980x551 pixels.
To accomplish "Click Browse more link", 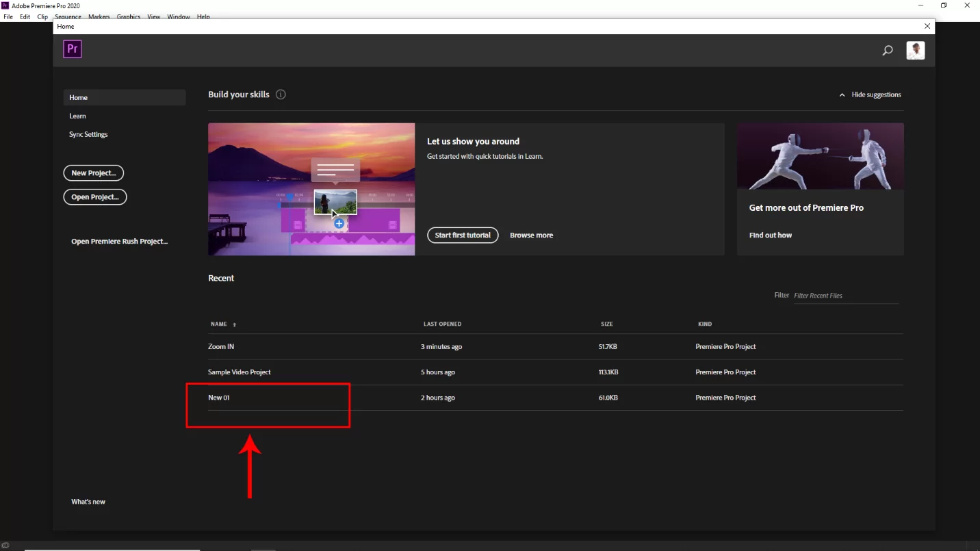I will 532,235.
